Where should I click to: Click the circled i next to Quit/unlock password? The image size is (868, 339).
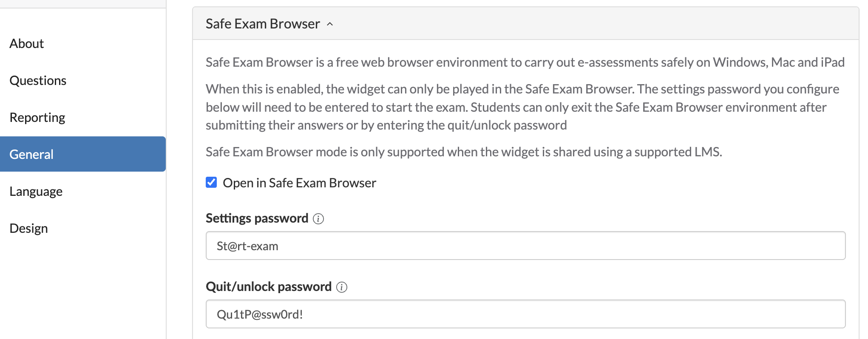pyautogui.click(x=341, y=287)
